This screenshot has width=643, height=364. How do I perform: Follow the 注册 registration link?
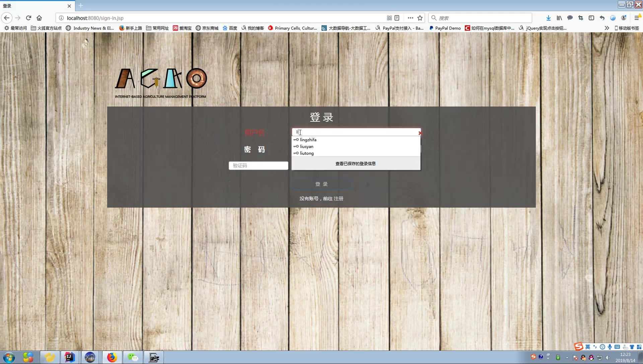(x=339, y=199)
